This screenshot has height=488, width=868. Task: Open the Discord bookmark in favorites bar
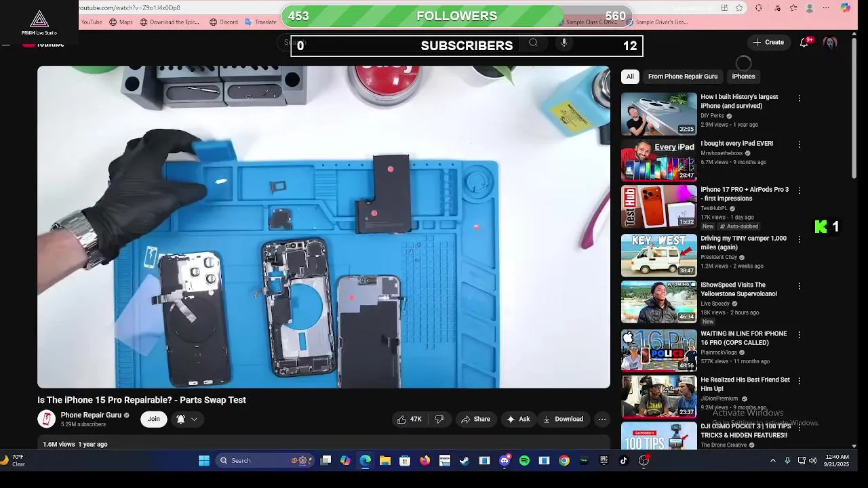(224, 22)
